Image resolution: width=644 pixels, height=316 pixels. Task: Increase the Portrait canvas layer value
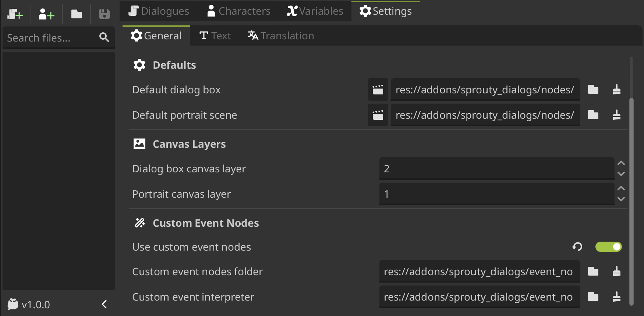pos(621,188)
